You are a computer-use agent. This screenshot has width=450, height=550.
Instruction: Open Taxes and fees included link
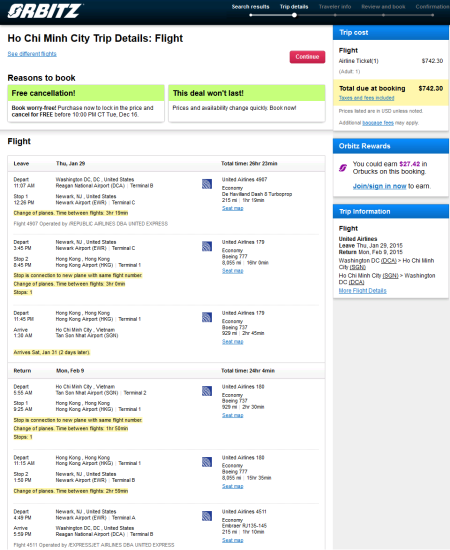367,98
